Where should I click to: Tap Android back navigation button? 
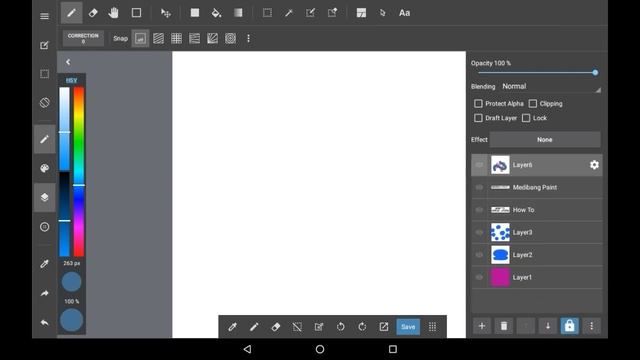coord(247,349)
